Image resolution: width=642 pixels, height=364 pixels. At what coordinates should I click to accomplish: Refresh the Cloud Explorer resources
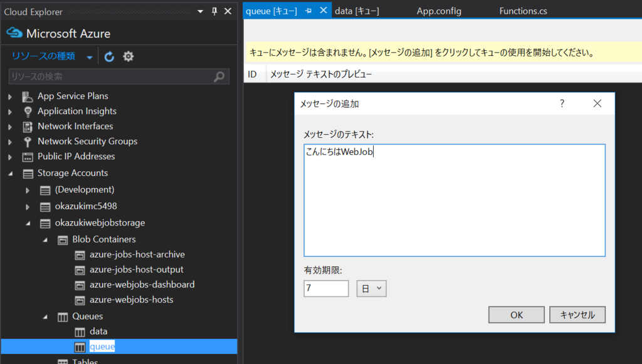pyautogui.click(x=109, y=56)
